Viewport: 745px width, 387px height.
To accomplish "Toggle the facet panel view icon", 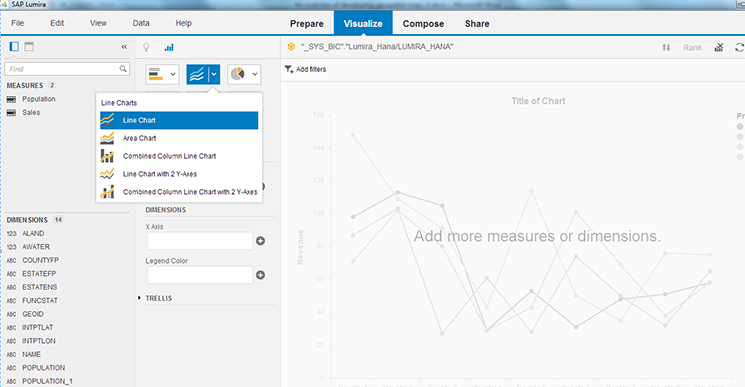I will pyautogui.click(x=14, y=46).
